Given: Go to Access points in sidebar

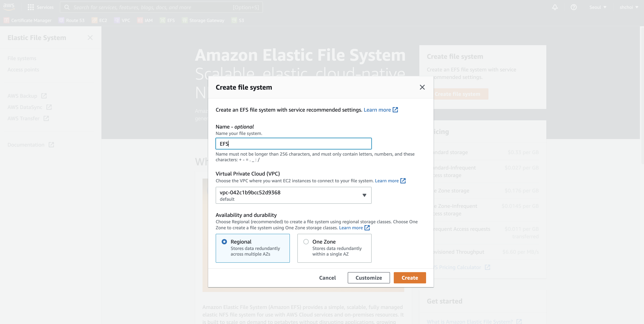Looking at the screenshot, I should click(x=23, y=70).
